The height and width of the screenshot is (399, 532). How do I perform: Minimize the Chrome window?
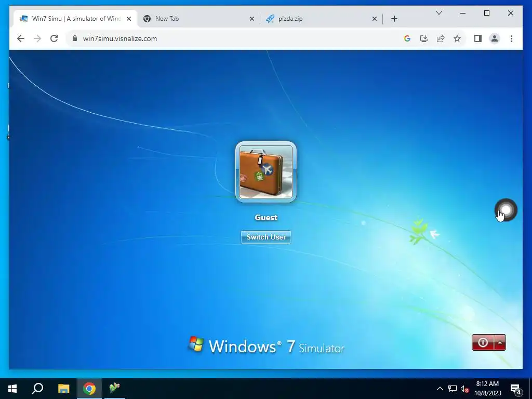tap(463, 13)
